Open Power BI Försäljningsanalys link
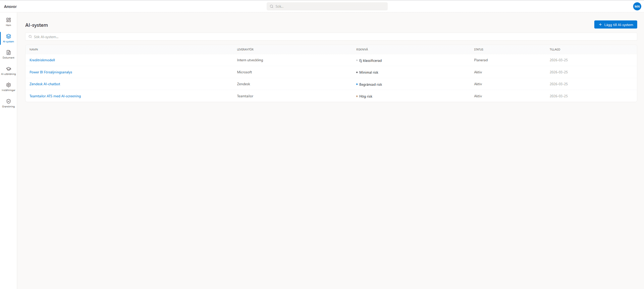 [51, 72]
